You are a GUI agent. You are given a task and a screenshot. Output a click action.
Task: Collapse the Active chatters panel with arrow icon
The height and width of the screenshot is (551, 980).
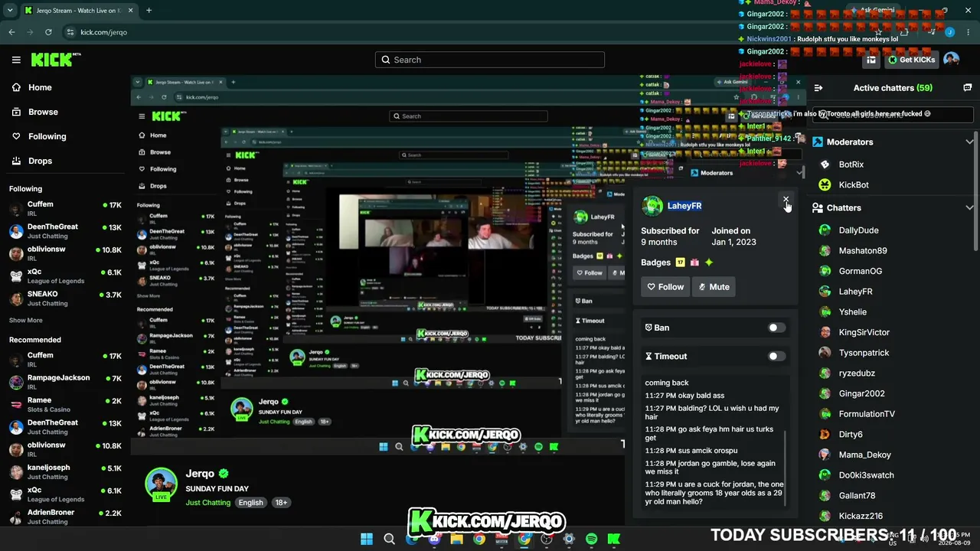818,88
